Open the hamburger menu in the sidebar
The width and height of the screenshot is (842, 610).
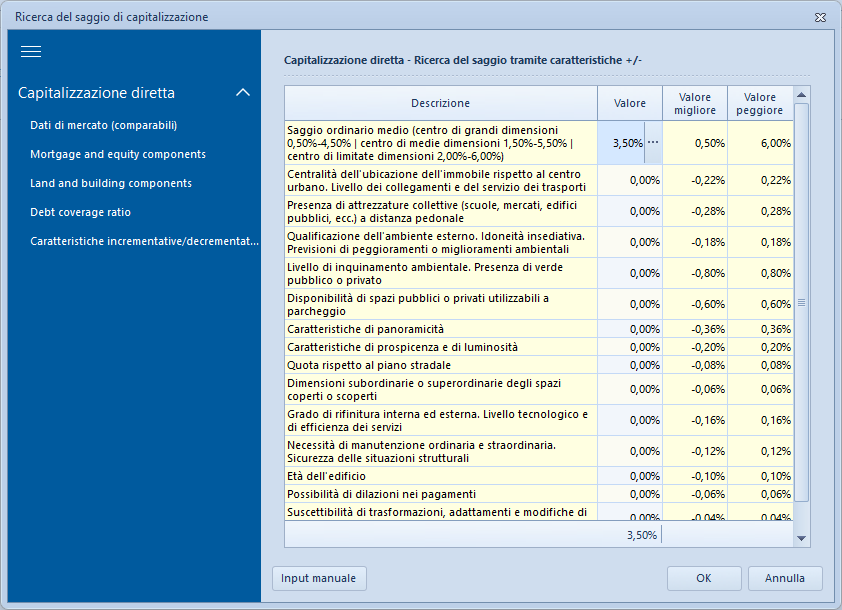click(x=31, y=52)
